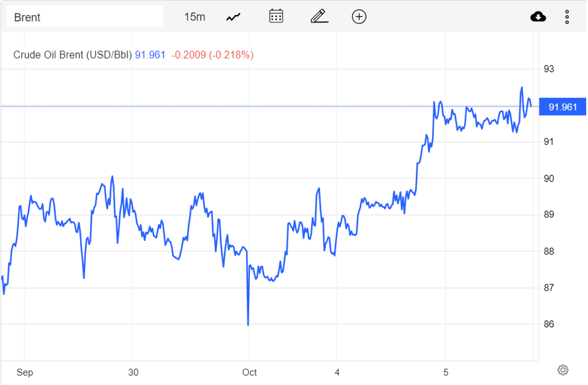Click the Oct label on the time axis
The image size is (588, 385).
pyautogui.click(x=249, y=372)
